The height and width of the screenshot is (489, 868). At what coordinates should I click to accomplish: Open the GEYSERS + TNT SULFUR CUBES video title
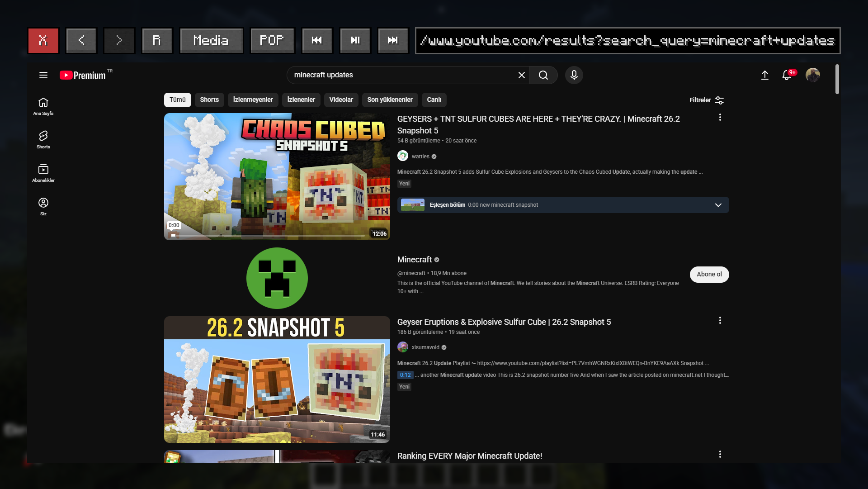click(x=538, y=125)
